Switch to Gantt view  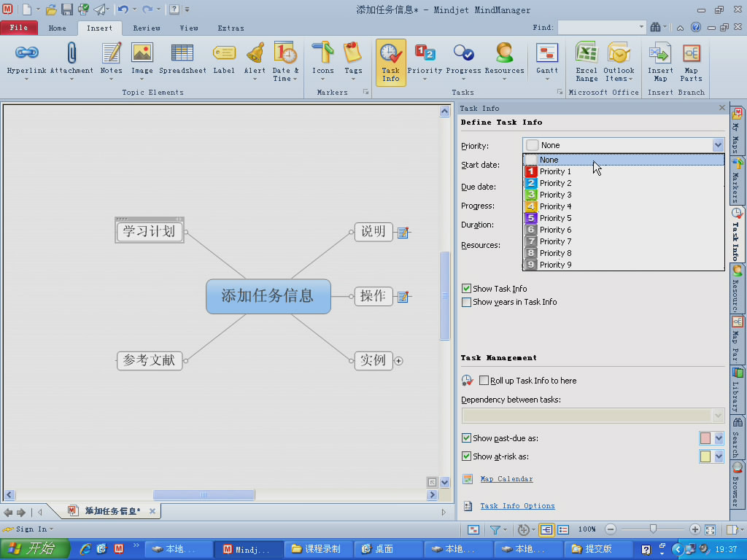tap(547, 61)
